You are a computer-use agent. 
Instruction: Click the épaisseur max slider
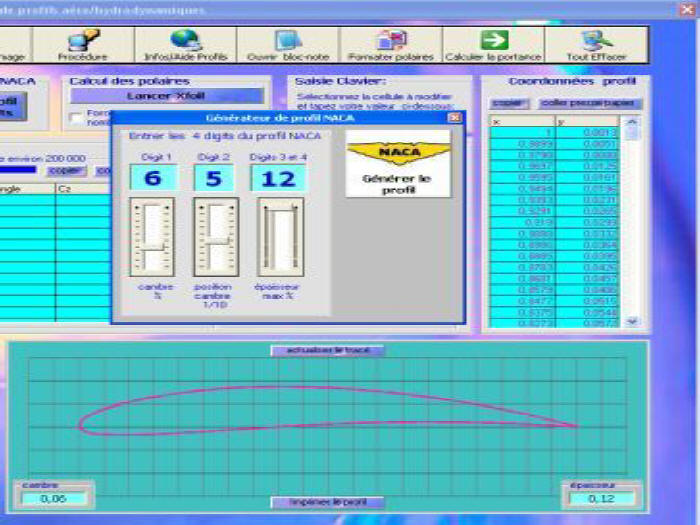tap(279, 236)
